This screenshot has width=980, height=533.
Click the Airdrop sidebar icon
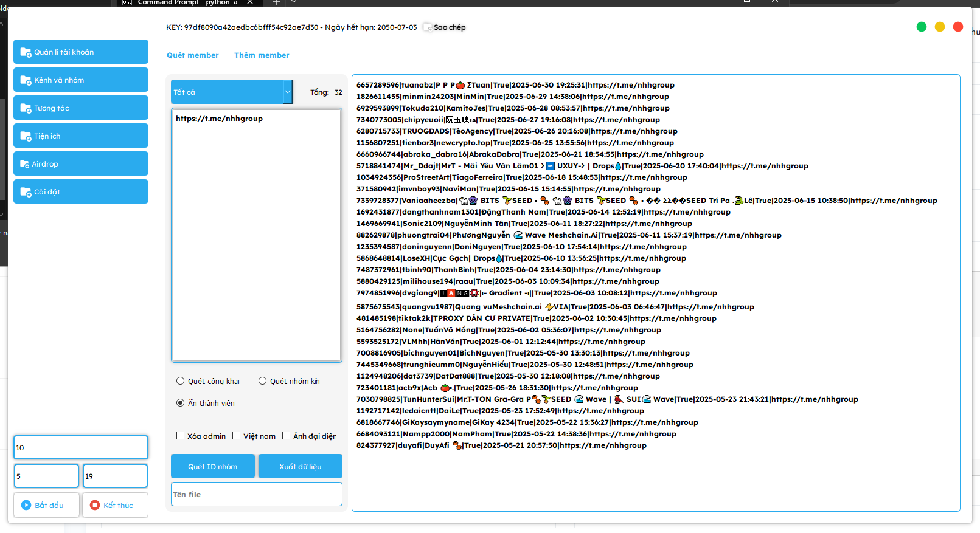pyautogui.click(x=25, y=164)
